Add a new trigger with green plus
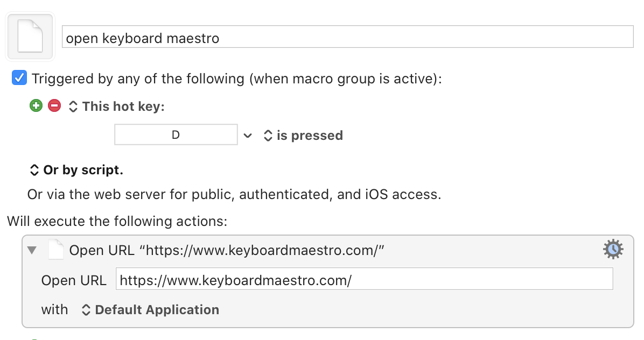Image resolution: width=644 pixels, height=340 pixels. [x=36, y=106]
